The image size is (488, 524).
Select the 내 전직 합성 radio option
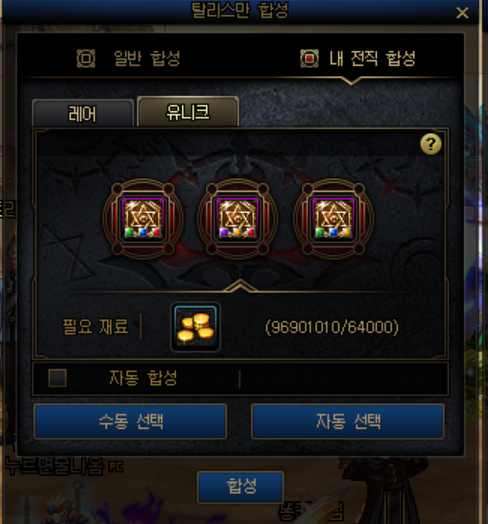[x=309, y=58]
